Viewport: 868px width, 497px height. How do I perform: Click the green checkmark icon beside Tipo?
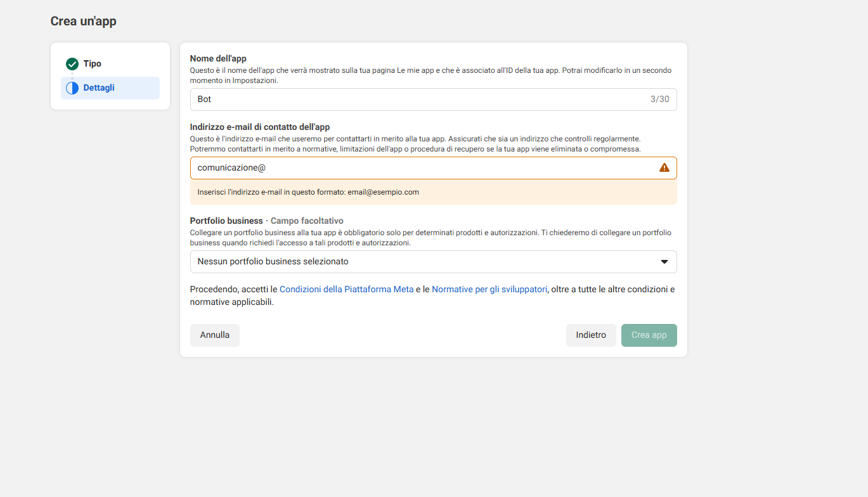click(x=72, y=63)
